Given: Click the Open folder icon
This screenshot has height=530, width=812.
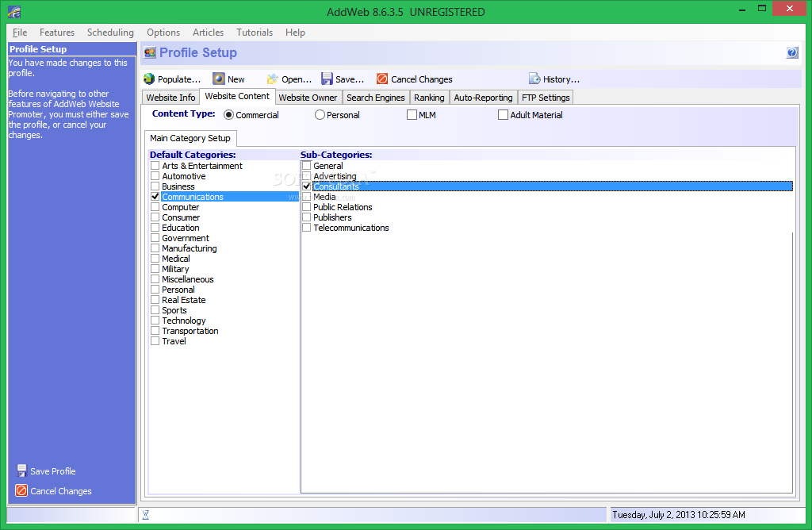Looking at the screenshot, I should (x=273, y=79).
